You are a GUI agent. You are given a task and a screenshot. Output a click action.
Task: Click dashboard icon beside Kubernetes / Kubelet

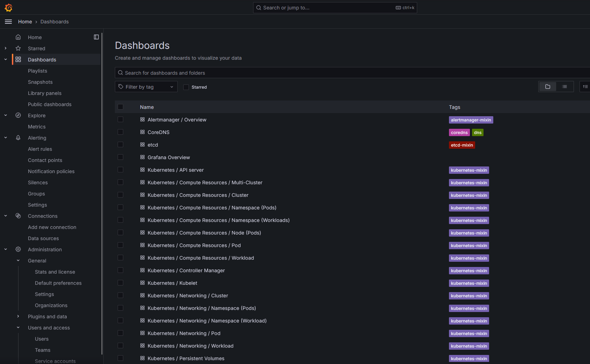coord(142,283)
